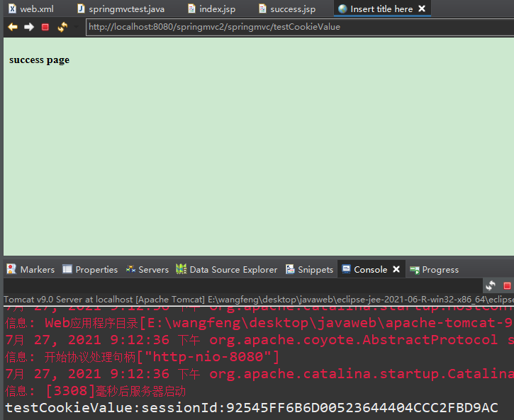Click the Console monitor icon
The height and width of the screenshot is (420, 514).
click(x=346, y=269)
